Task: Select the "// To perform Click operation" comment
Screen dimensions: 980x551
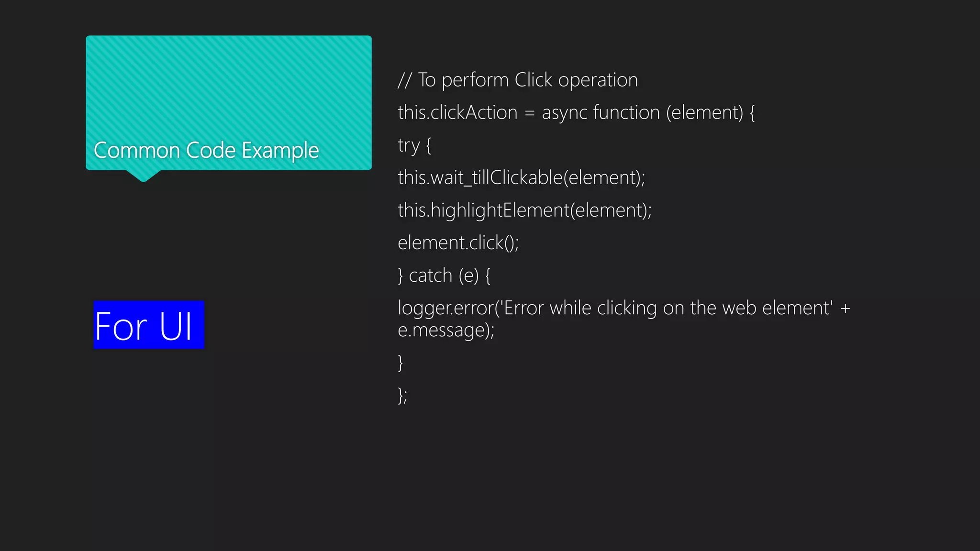Action: tap(518, 80)
